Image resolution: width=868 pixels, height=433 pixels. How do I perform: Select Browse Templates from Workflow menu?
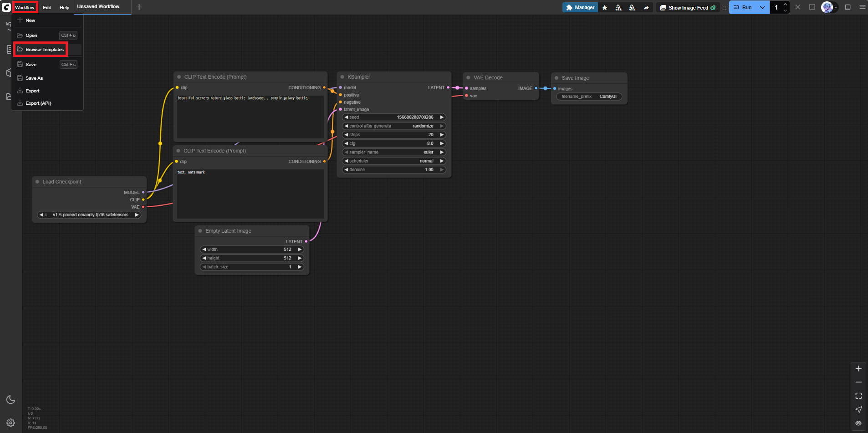tap(44, 49)
